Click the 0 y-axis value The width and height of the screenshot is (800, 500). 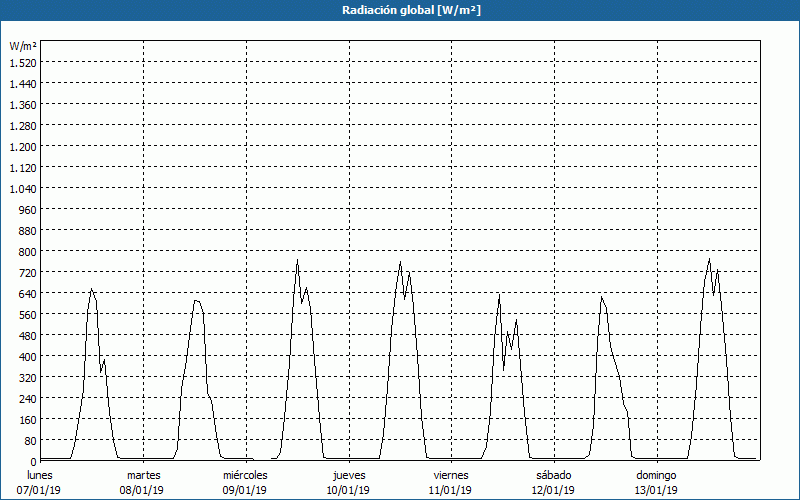point(34,462)
